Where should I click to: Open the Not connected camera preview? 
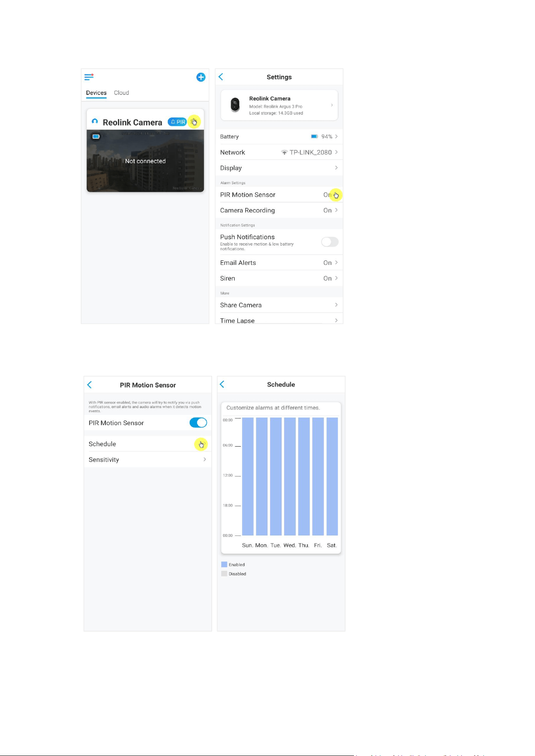(x=145, y=161)
